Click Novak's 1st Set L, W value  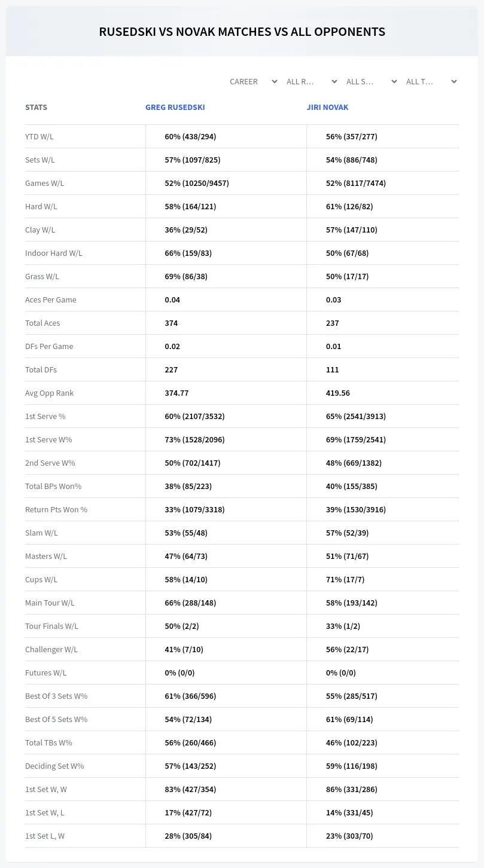point(349,836)
